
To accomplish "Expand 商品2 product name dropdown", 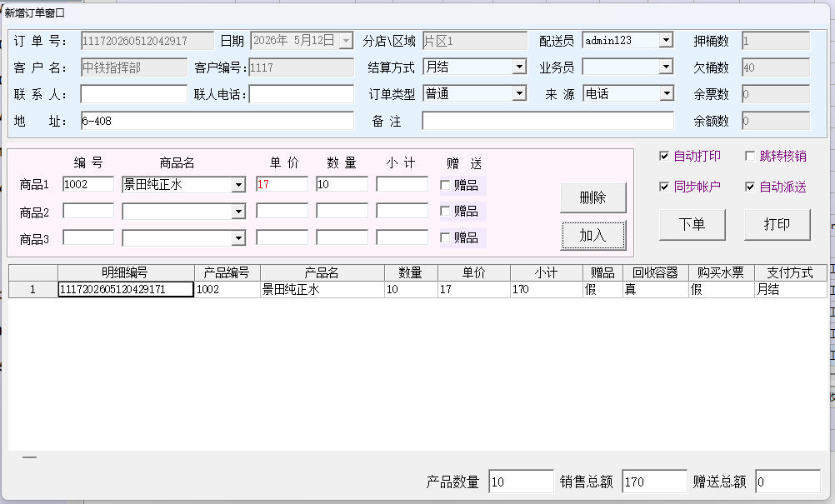I will 238,212.
